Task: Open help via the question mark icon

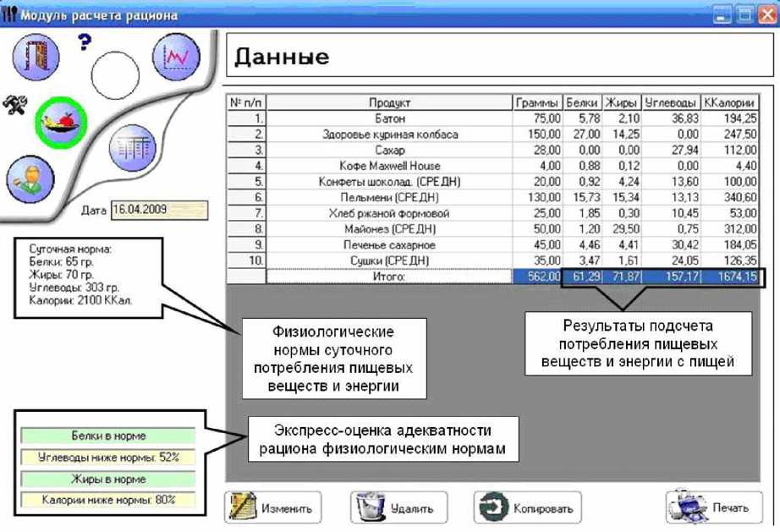Action: (85, 42)
